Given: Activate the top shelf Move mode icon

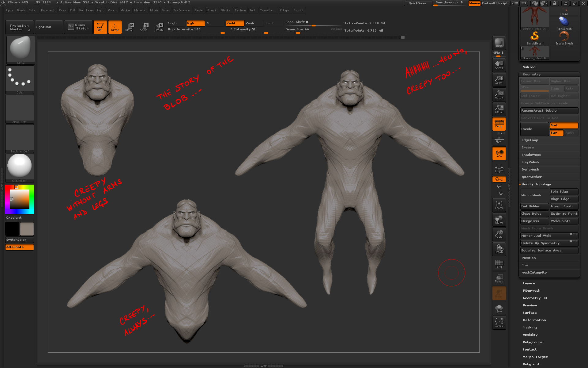Looking at the screenshot, I should 129,27.
